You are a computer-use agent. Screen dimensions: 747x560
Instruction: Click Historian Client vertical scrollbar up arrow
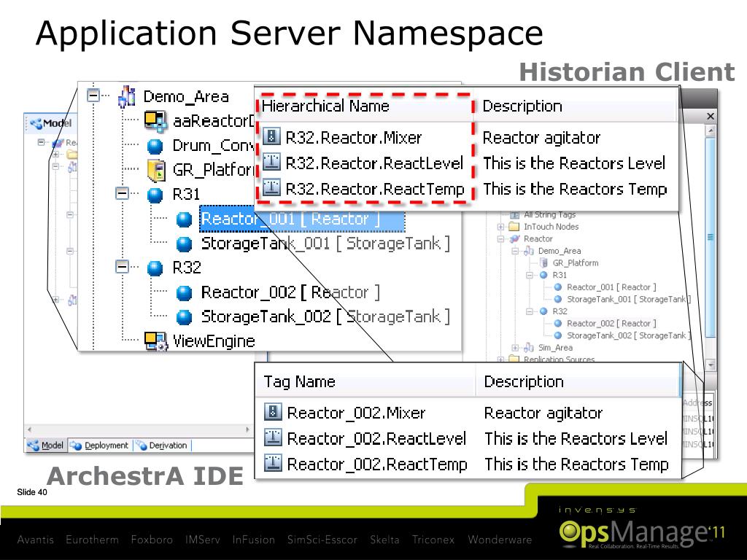click(711, 130)
